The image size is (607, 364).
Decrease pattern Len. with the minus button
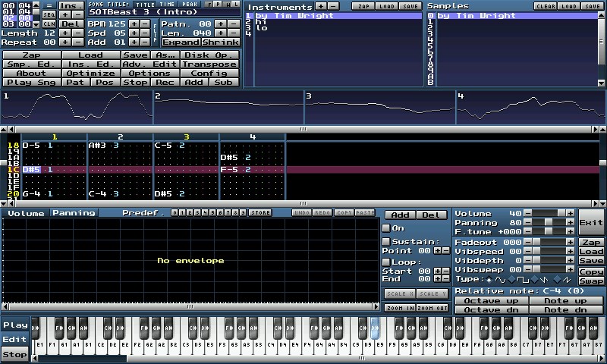coord(234,33)
